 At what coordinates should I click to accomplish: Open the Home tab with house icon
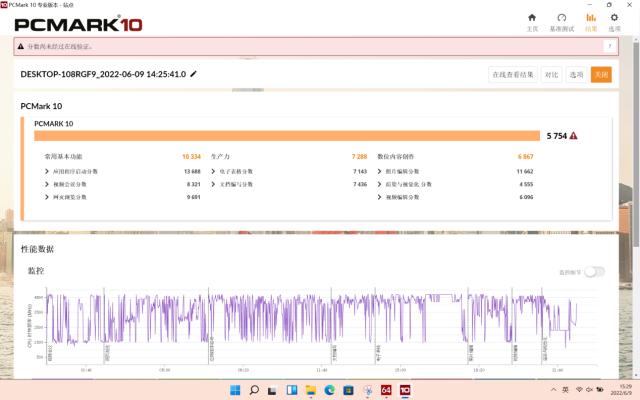[532, 22]
